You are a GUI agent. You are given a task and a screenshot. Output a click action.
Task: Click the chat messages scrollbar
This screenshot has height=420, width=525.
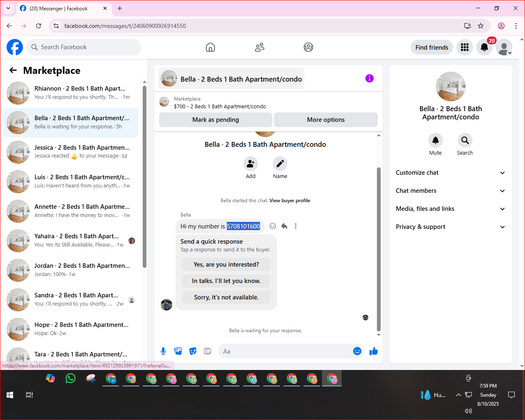pos(379,249)
